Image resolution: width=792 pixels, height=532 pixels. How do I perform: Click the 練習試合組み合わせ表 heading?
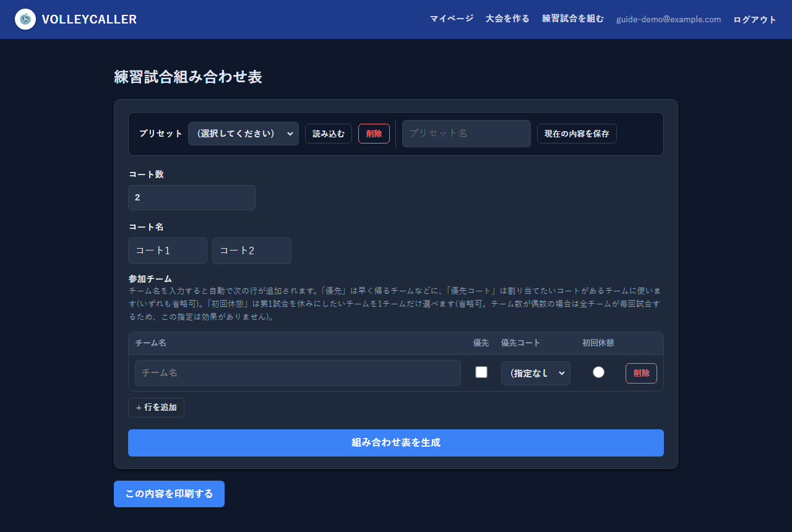[x=188, y=77]
